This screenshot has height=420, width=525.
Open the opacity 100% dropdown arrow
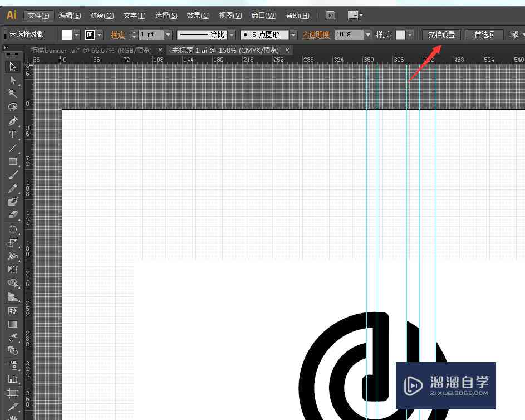coord(368,35)
